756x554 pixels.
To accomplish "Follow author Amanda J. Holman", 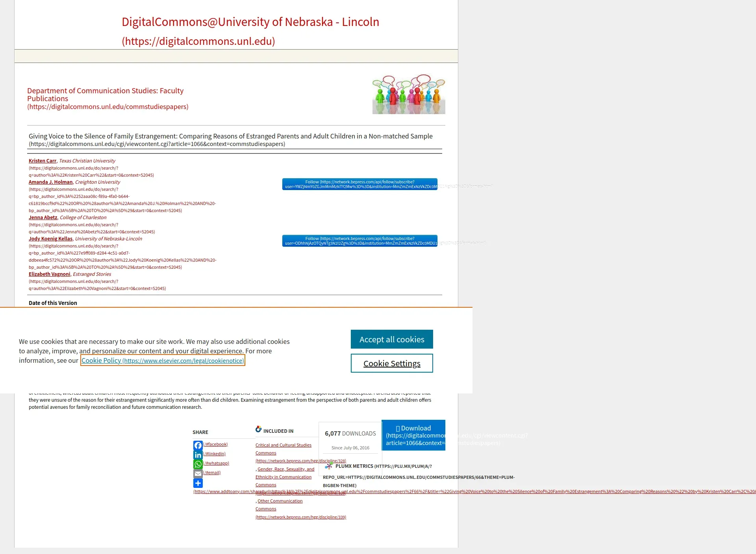I will point(360,184).
